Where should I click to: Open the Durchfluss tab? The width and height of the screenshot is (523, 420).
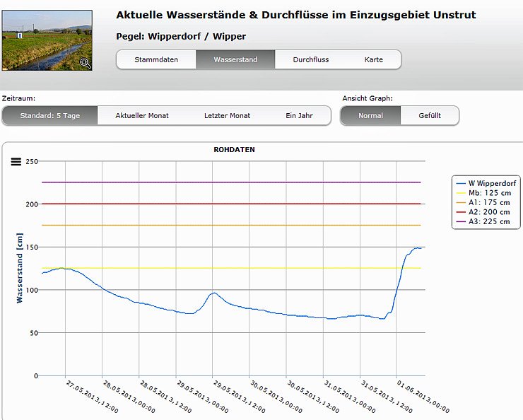tap(311, 59)
